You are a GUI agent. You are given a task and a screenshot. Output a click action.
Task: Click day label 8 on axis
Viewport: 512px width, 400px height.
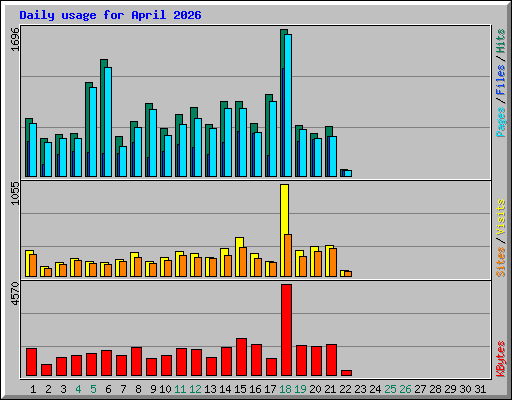138,389
